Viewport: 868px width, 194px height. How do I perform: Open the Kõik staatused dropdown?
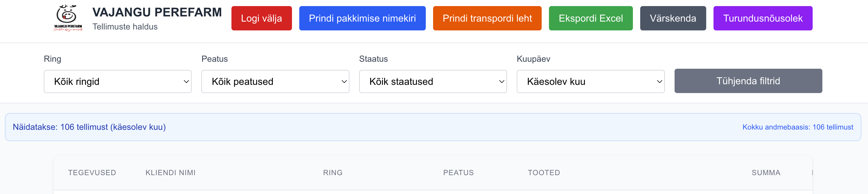point(433,81)
